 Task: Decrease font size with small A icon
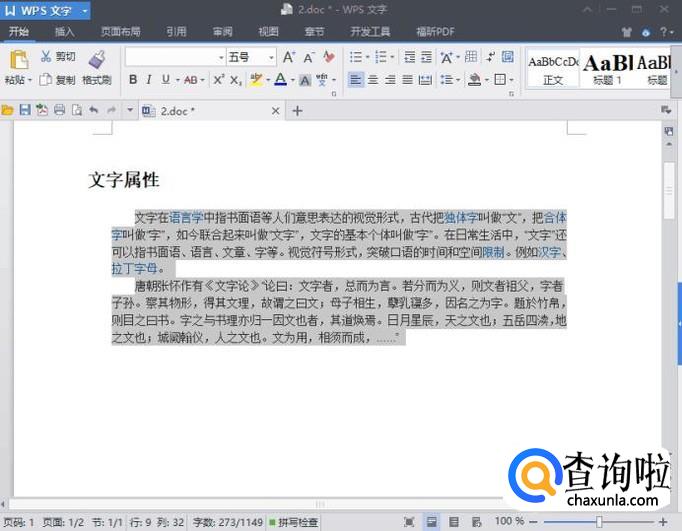(x=308, y=57)
